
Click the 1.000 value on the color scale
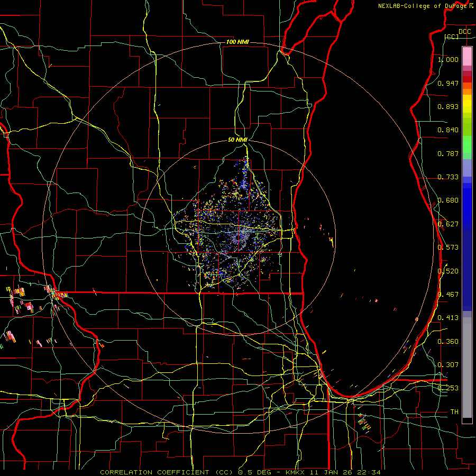(x=448, y=59)
